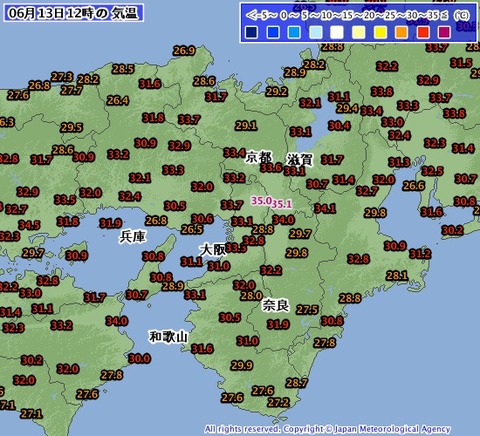This screenshot has width=480, height=436.
Task: Click the 28.1 temperature value
Action: click(397, 276)
